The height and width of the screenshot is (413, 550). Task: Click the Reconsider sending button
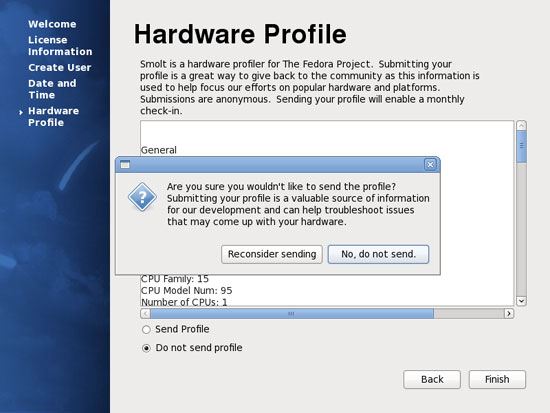pos(272,254)
